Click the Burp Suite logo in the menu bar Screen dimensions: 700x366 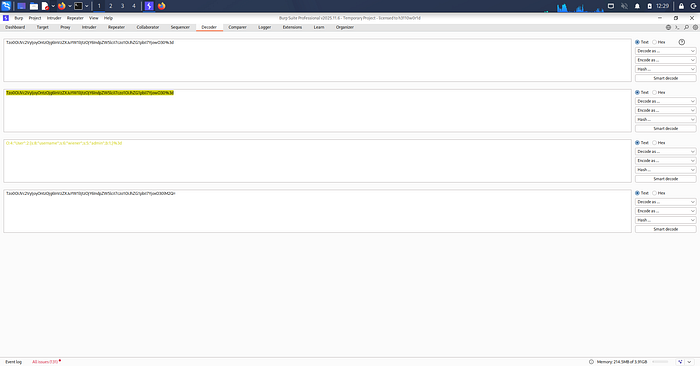click(x=6, y=18)
